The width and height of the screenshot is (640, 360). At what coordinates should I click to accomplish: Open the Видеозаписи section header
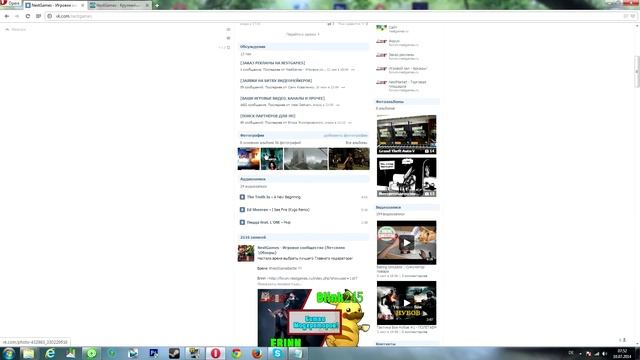pyautogui.click(x=388, y=207)
